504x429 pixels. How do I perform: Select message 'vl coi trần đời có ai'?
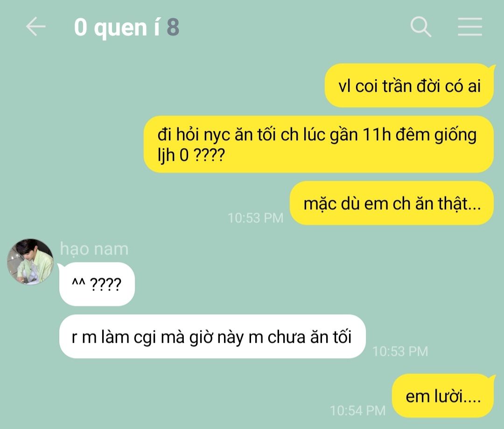(409, 86)
